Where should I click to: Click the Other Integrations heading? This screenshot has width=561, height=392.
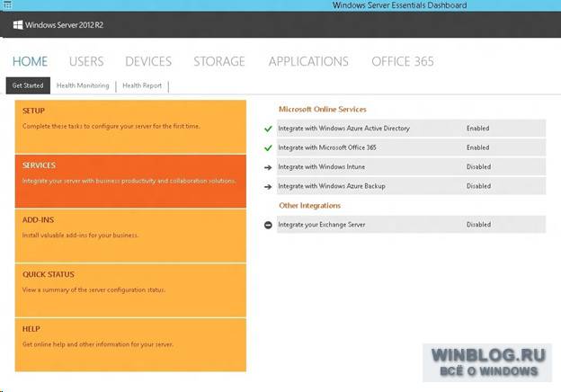[309, 206]
